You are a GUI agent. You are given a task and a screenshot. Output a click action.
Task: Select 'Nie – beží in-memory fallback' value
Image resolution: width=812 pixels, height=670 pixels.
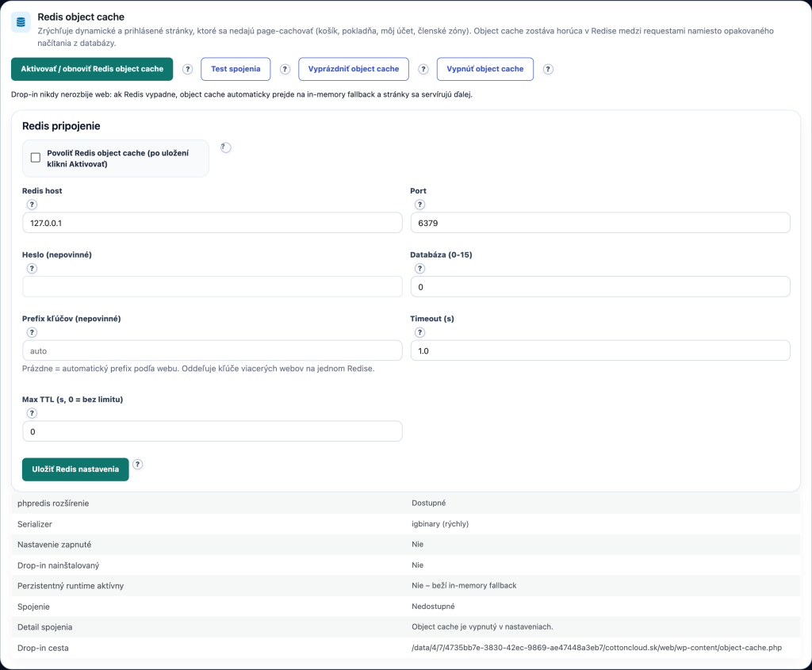click(464, 586)
